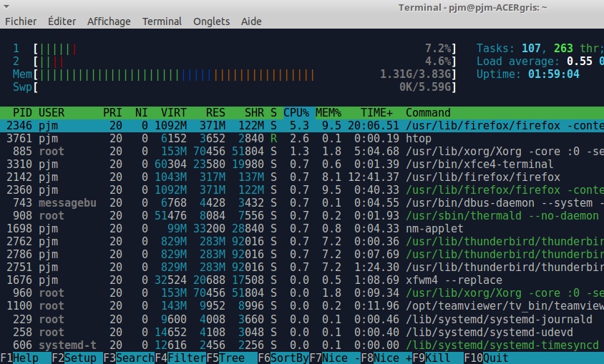Screen dimensions: 604x364
Task: Toggle F5 Tree view
Action: point(226,358)
